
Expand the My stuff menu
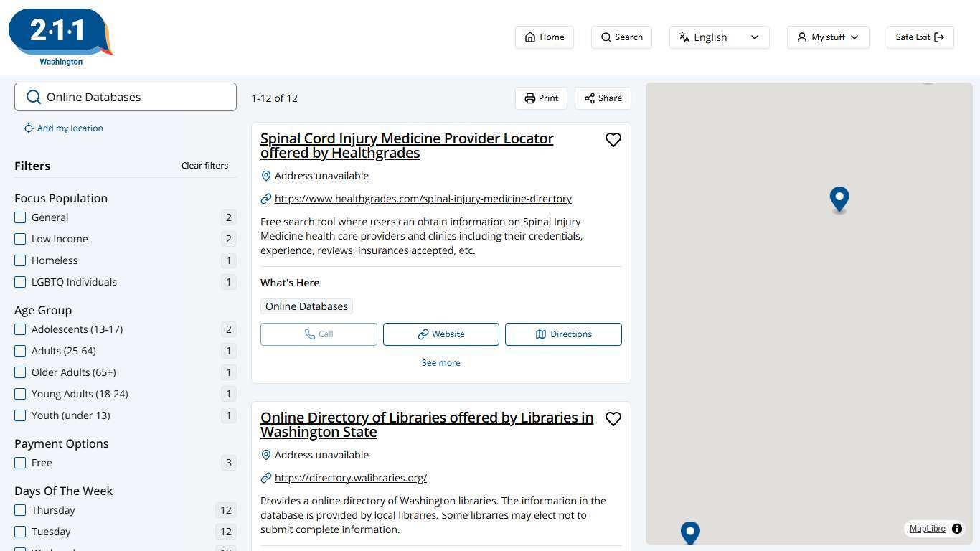point(826,37)
